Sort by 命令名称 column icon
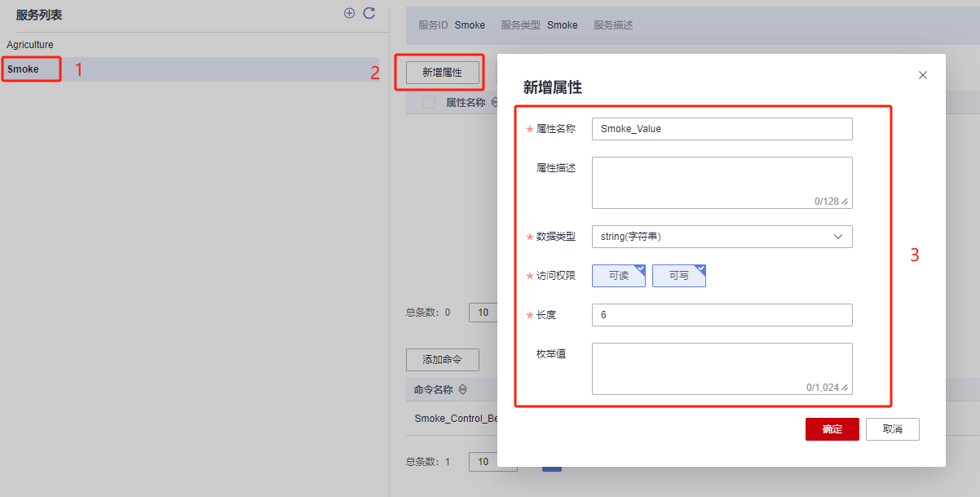This screenshot has width=980, height=497. [463, 390]
